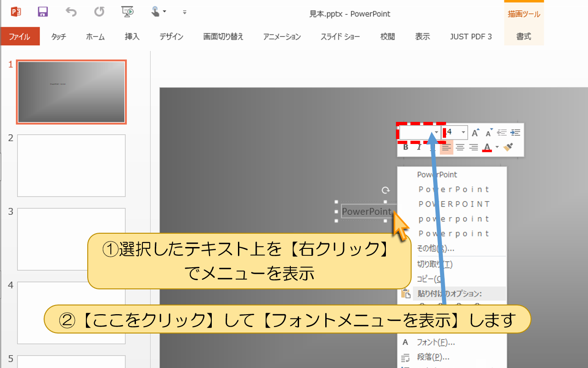This screenshot has height=368, width=588.
Task: Open the JUST PDF 3 tab
Action: (471, 36)
